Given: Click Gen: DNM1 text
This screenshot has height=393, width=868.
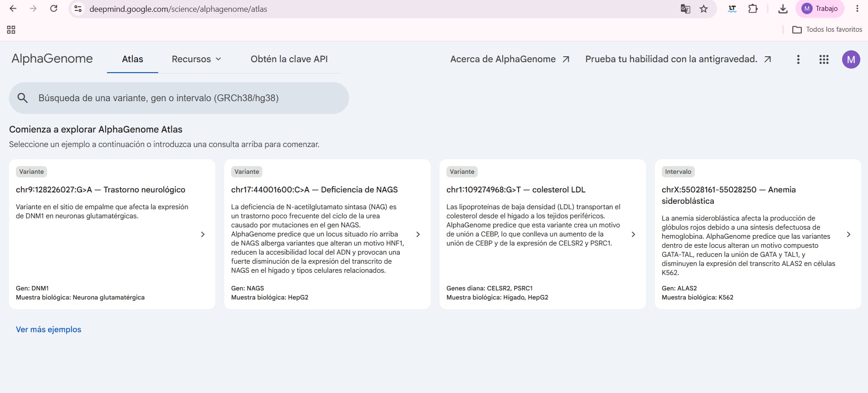Looking at the screenshot, I should coord(32,288).
